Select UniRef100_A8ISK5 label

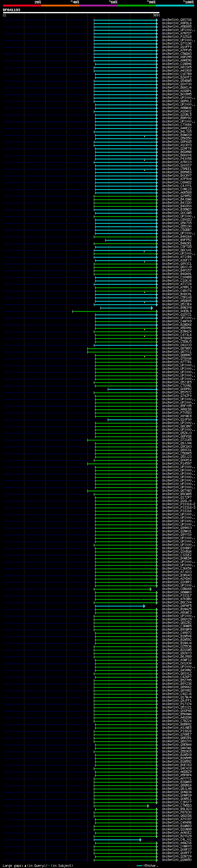176,67
